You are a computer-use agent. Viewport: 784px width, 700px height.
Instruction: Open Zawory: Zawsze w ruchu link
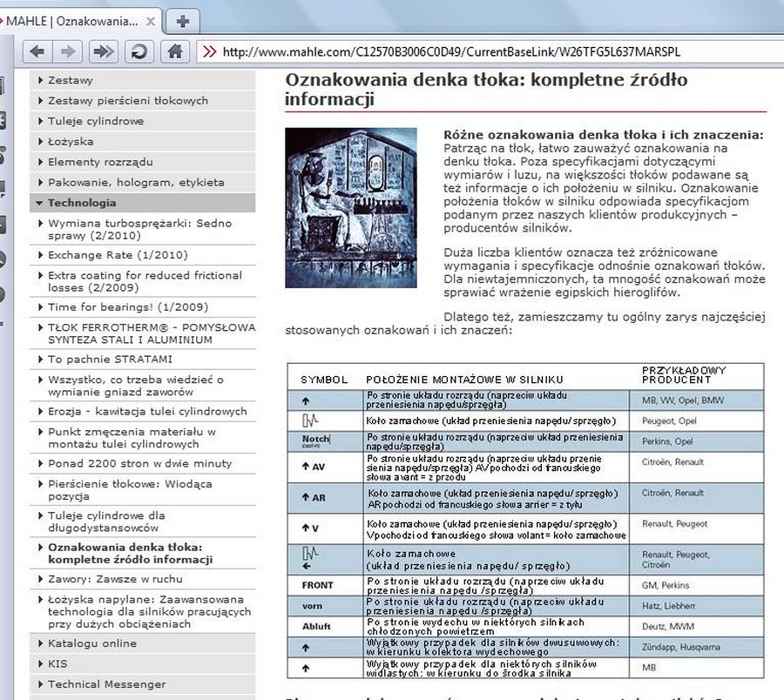coord(115,579)
